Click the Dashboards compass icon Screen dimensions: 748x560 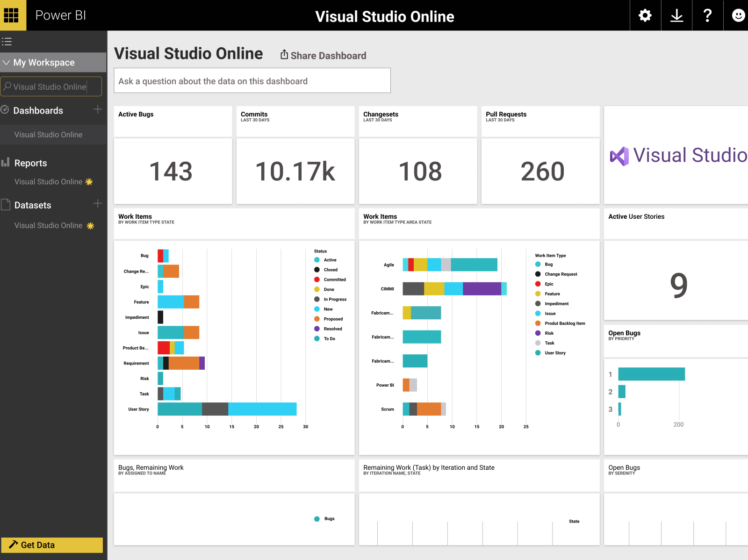(5, 110)
